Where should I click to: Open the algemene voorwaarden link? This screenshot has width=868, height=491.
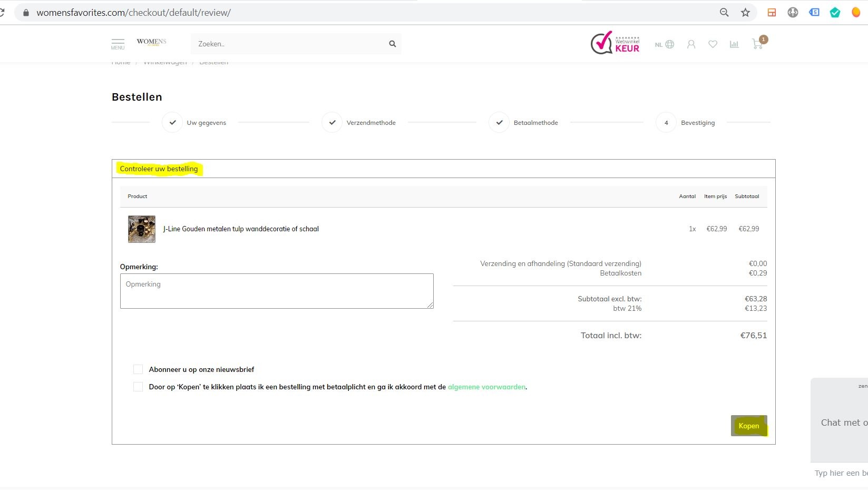coord(486,387)
